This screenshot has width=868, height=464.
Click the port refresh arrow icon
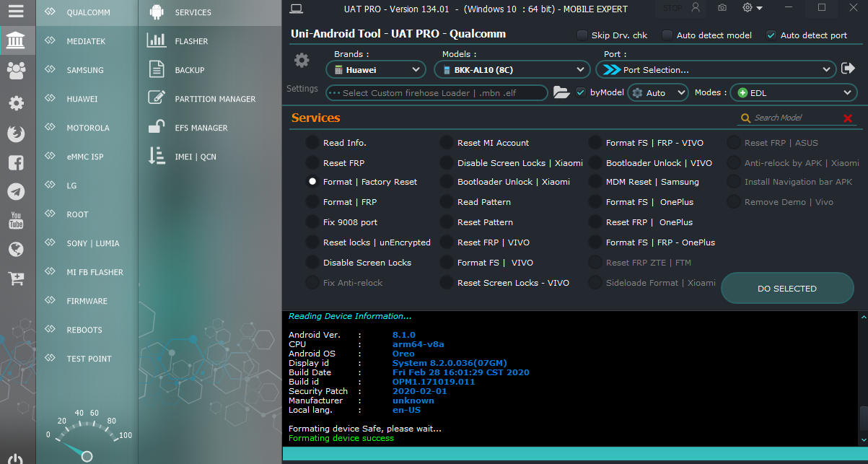click(848, 69)
